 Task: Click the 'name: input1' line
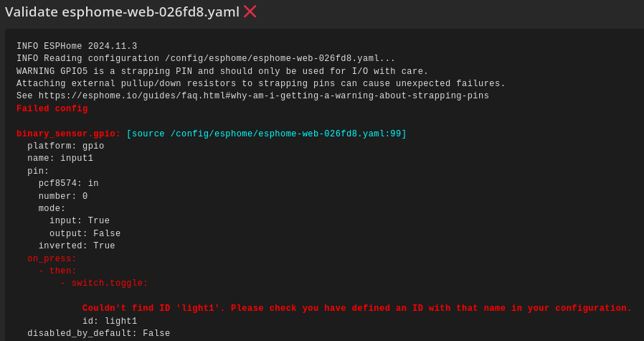pos(60,159)
